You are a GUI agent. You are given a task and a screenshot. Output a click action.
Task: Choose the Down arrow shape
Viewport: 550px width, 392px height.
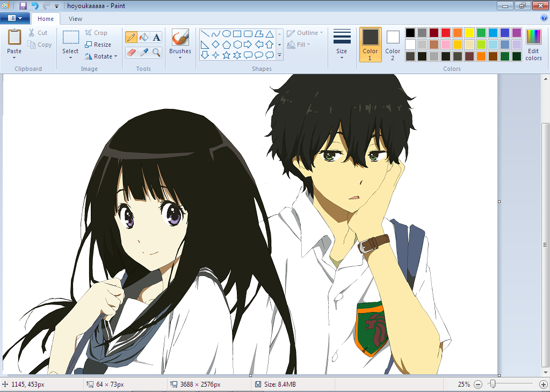click(x=205, y=55)
